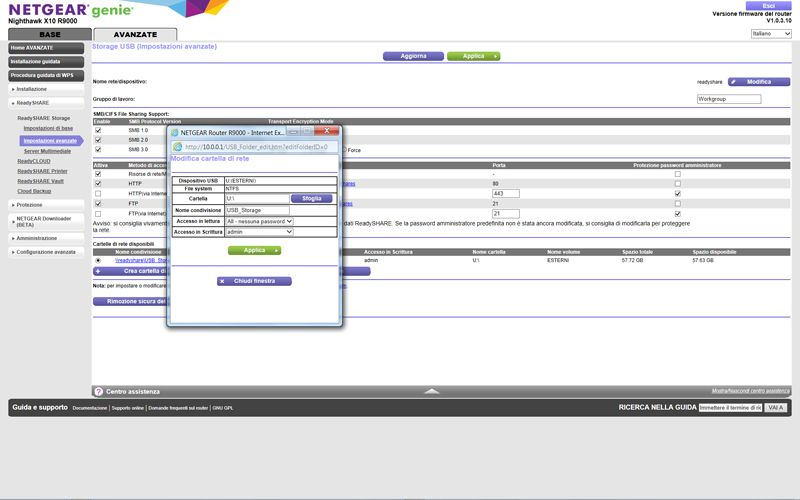
Task: Click the Workgroup input field
Action: 729,99
